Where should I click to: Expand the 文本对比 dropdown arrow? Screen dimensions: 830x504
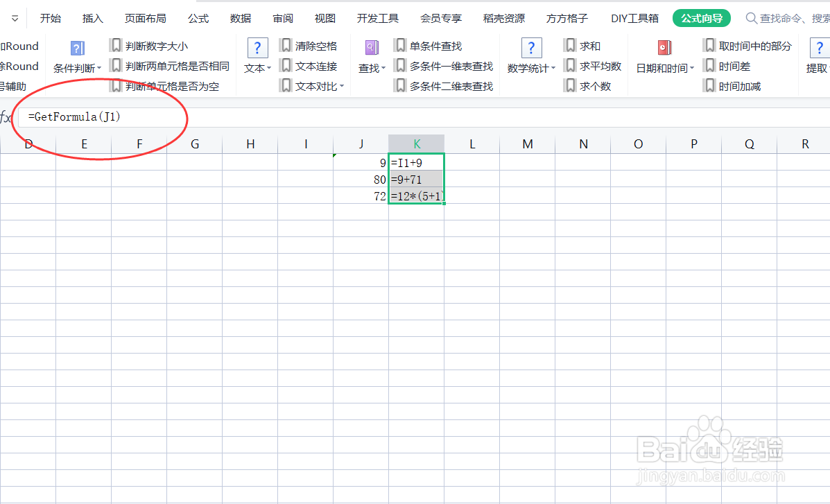point(342,86)
